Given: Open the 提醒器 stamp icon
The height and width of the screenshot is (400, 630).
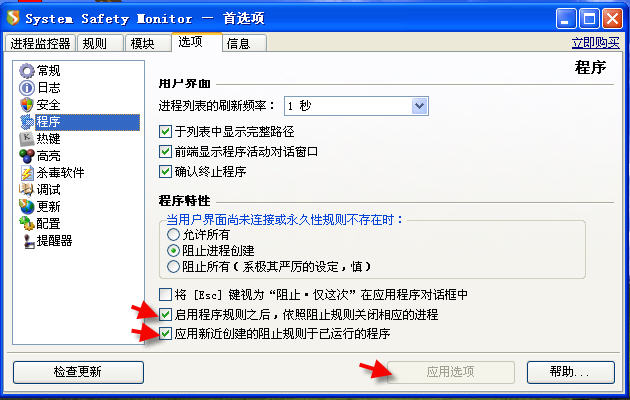Looking at the screenshot, I should click(29, 241).
